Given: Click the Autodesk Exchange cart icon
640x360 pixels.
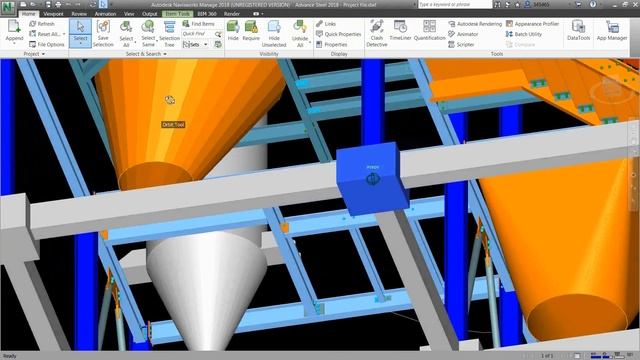Looking at the screenshot, I should (x=578, y=4).
